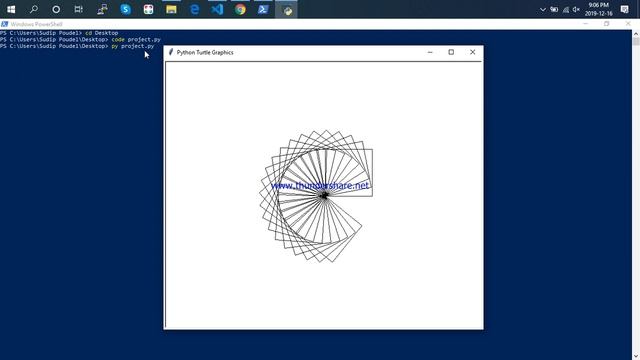640x360 pixels.
Task: Open the network signal tray icon
Action: pyautogui.click(x=565, y=9)
